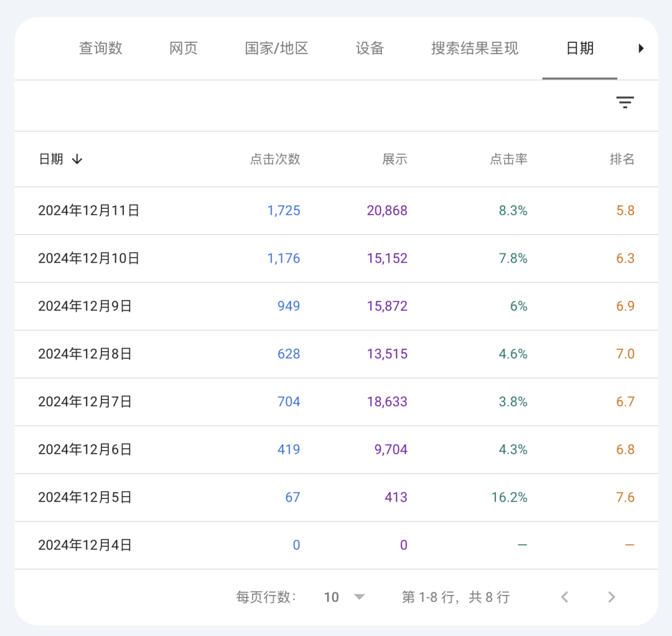Image resolution: width=672 pixels, height=636 pixels.
Task: Toggle sort arrow beside 日期 header
Action: click(77, 159)
